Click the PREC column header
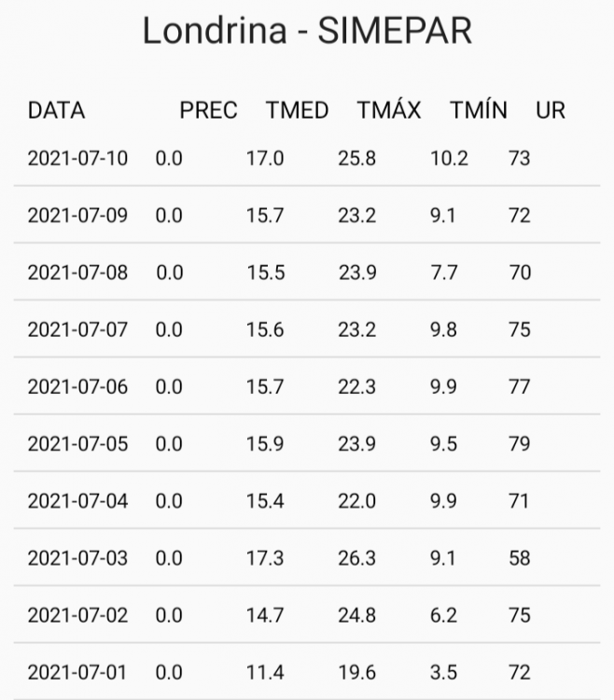 [x=208, y=110]
